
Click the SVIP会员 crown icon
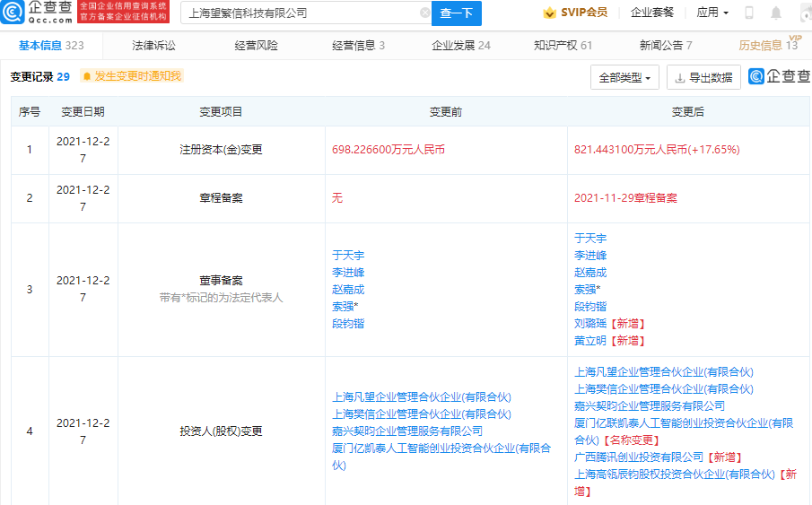pyautogui.click(x=549, y=13)
